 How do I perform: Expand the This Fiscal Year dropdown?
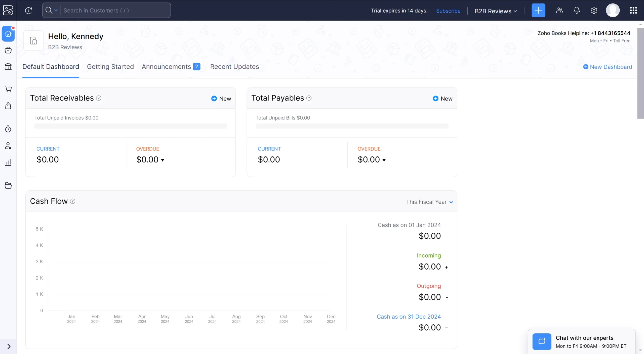point(429,202)
